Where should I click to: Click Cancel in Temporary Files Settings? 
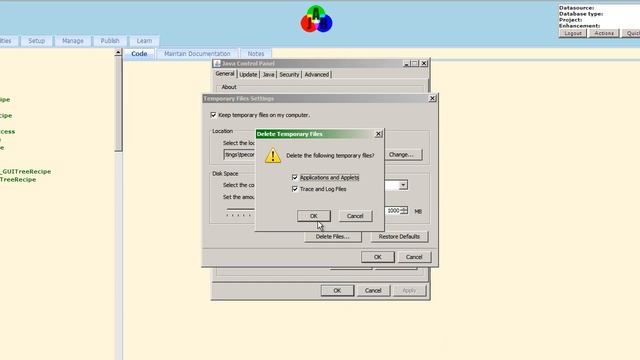(x=414, y=257)
